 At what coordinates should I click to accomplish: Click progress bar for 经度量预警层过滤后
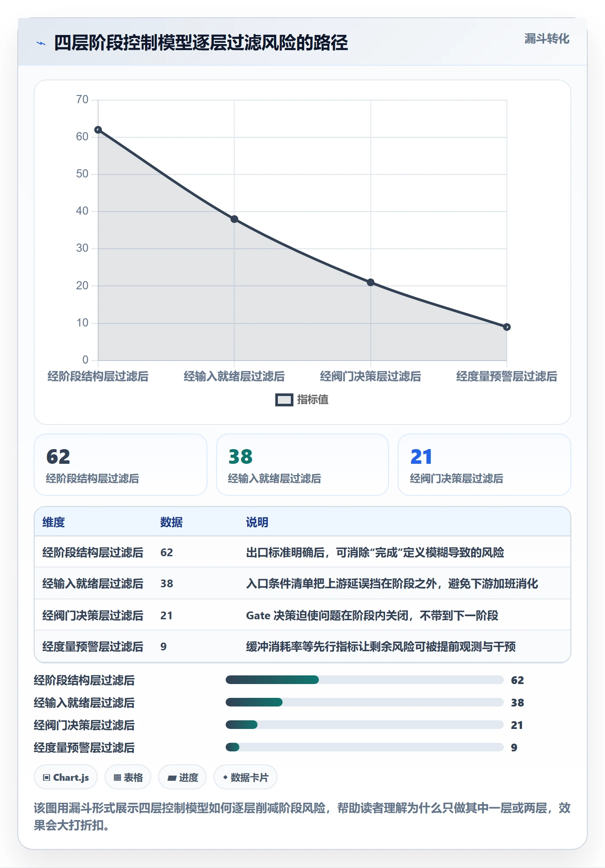click(365, 747)
